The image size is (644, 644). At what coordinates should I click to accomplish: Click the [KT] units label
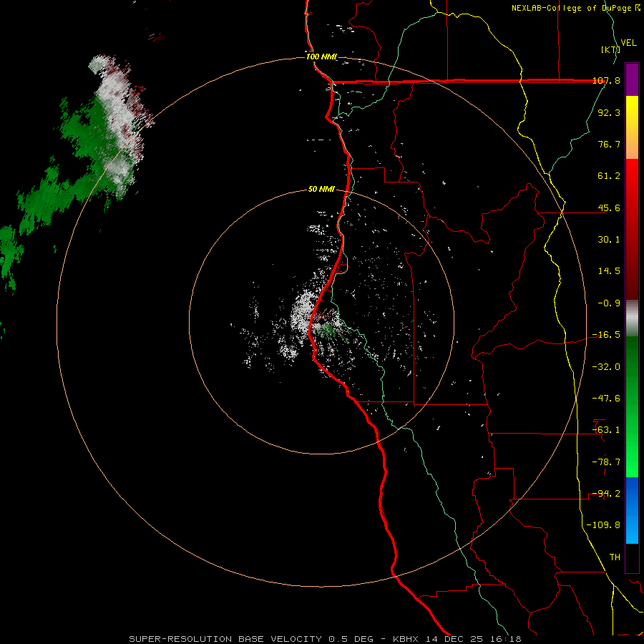pos(611,49)
